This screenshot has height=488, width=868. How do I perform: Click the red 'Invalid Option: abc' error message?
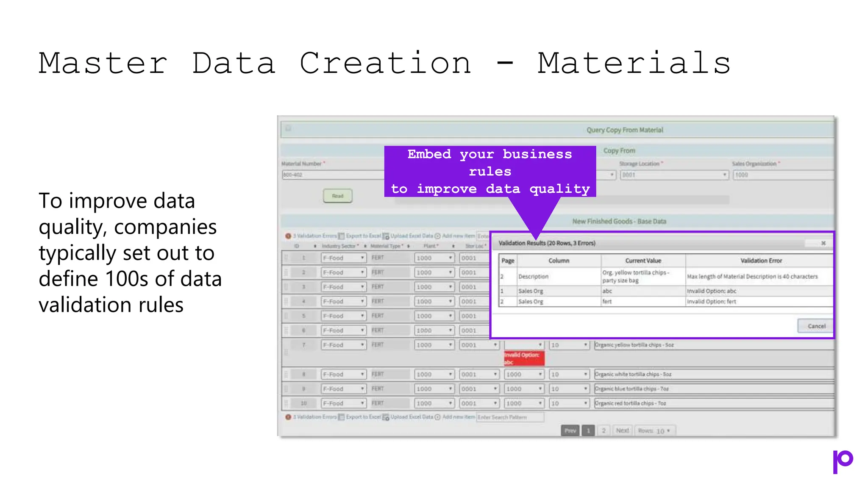(524, 358)
